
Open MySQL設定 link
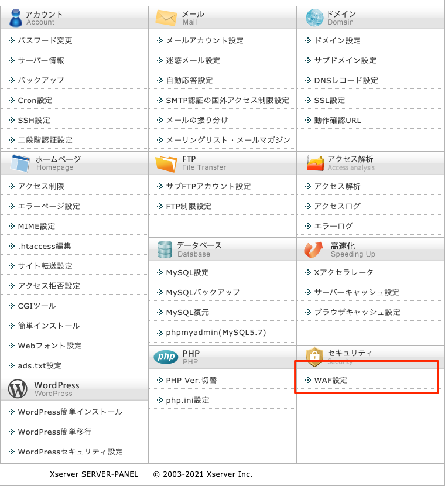187,272
